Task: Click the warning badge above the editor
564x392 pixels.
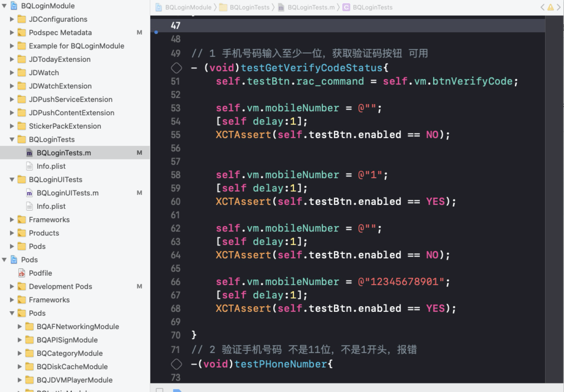Action: (550, 8)
